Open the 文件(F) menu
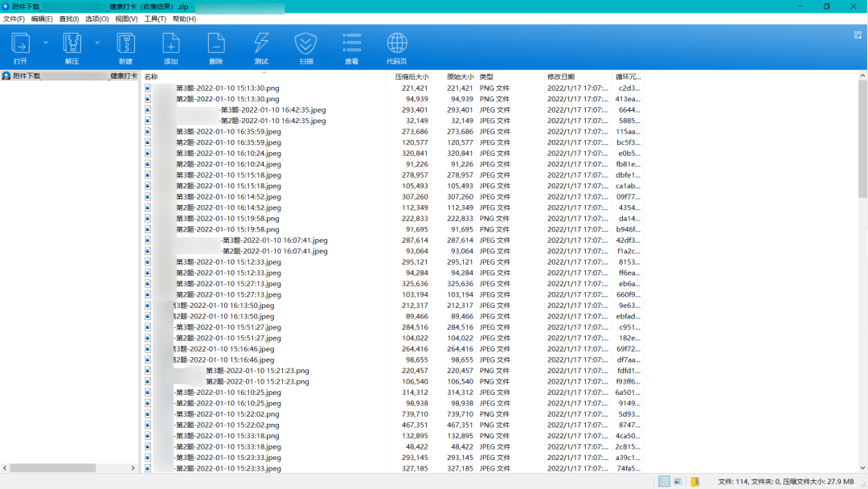The width and height of the screenshot is (868, 489). tap(14, 18)
